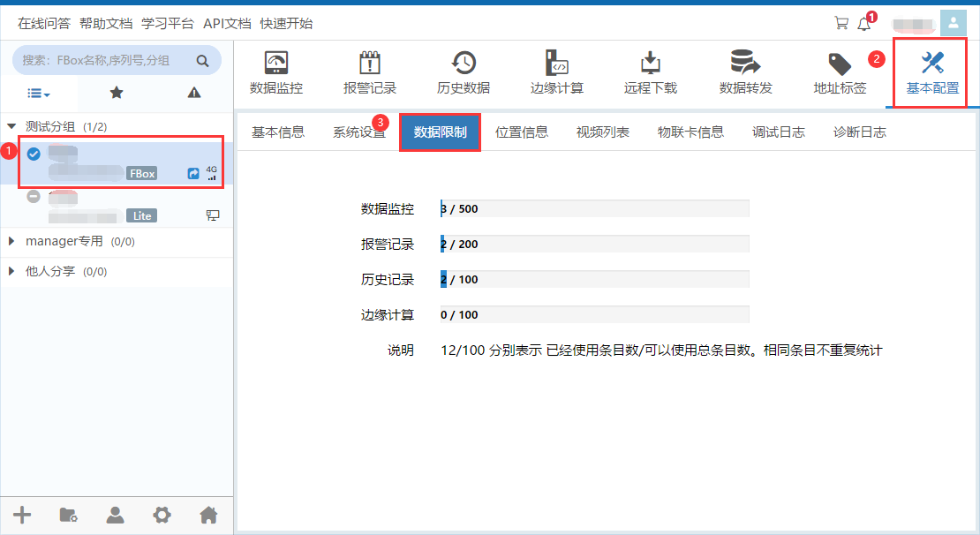This screenshot has width=980, height=535.
Task: Click the FBox search input field
Action: point(106,61)
